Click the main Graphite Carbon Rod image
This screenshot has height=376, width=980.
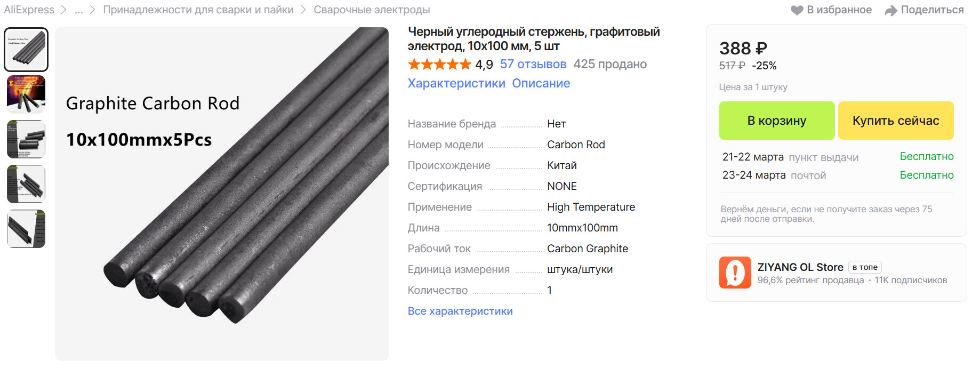(x=222, y=194)
